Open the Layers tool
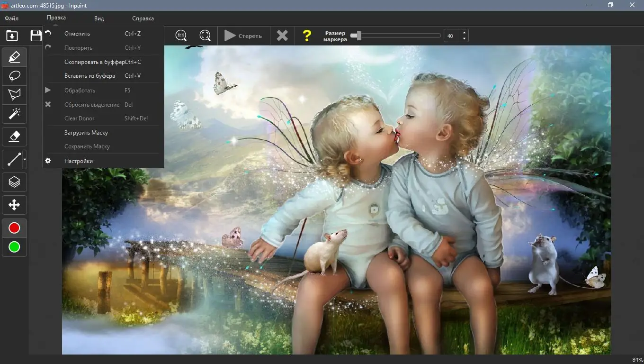The width and height of the screenshot is (644, 364). [14, 182]
